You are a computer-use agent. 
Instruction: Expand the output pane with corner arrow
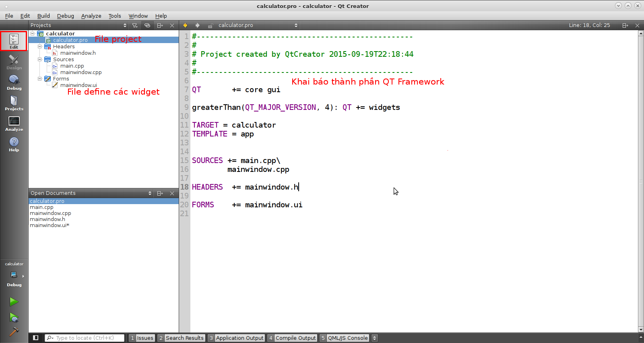coord(641,337)
